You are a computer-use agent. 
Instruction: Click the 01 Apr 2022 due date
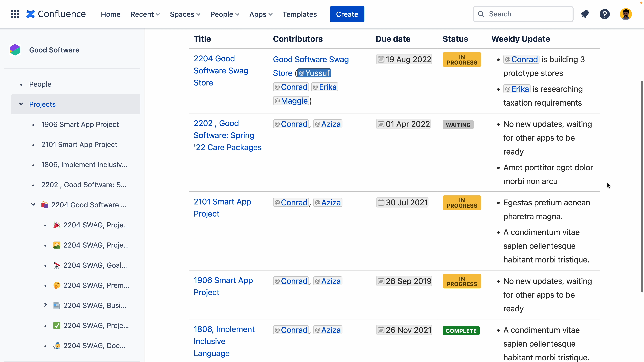click(x=404, y=124)
